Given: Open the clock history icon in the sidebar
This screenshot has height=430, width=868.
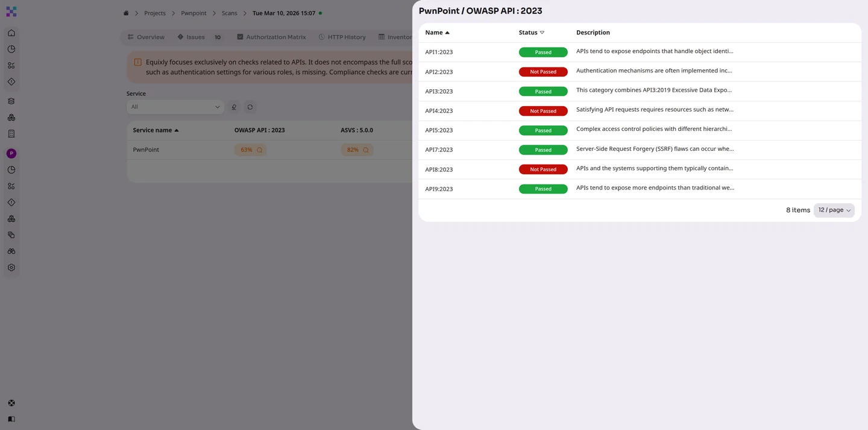Looking at the screenshot, I should point(11,49).
